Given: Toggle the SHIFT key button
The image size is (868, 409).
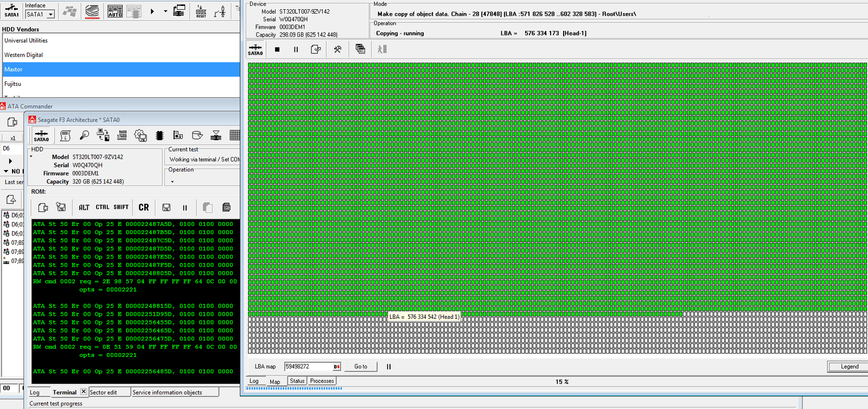Looking at the screenshot, I should pos(121,207).
